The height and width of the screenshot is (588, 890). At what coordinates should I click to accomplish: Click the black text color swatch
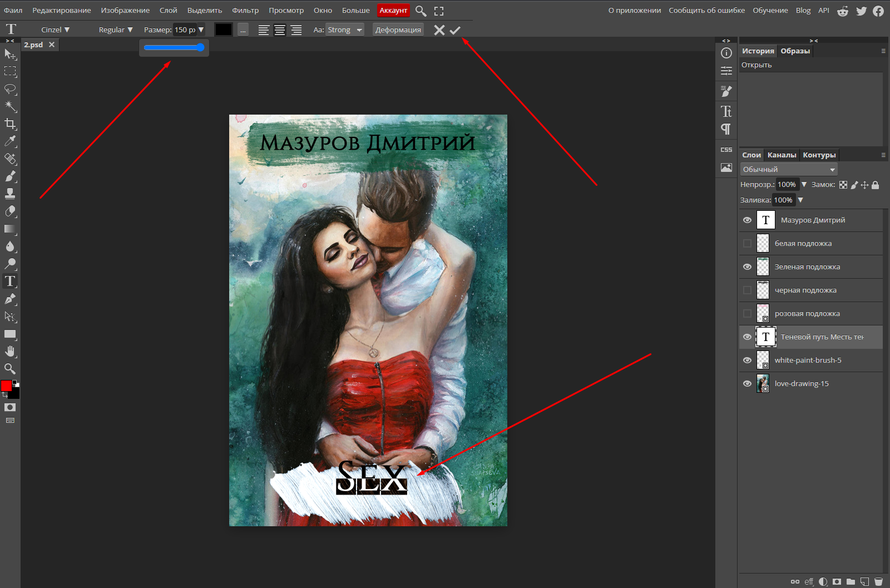(224, 30)
